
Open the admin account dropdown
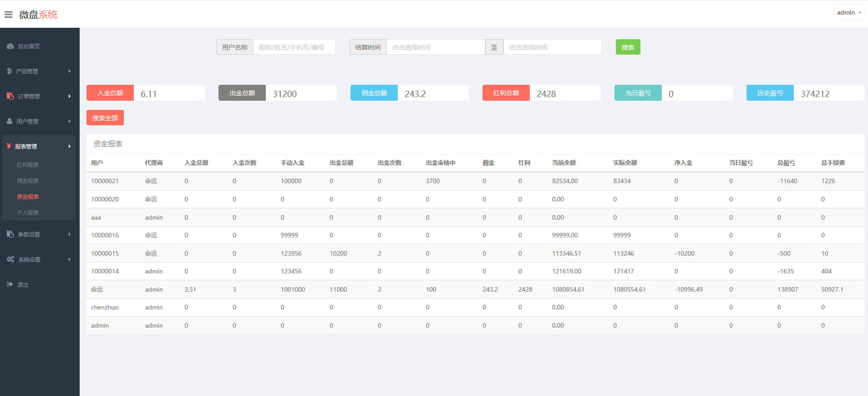pos(849,13)
